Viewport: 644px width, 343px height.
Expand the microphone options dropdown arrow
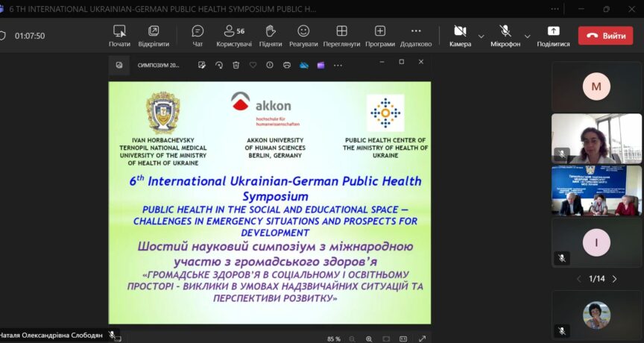[527, 36]
